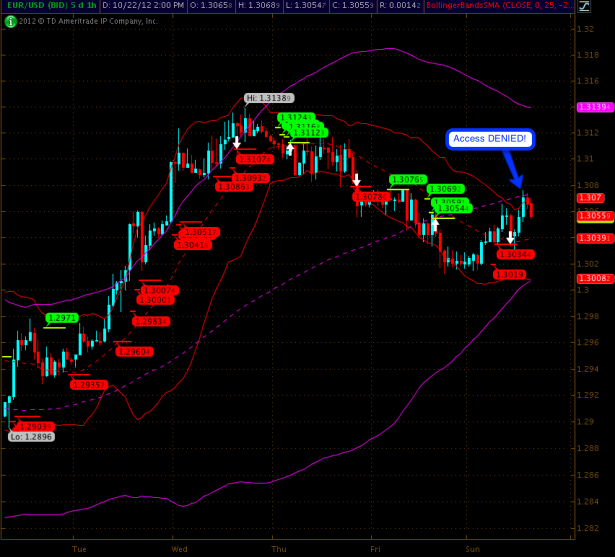Select the 'Access DENIED!' annotation bubble
The height and width of the screenshot is (557, 615).
tap(490, 138)
